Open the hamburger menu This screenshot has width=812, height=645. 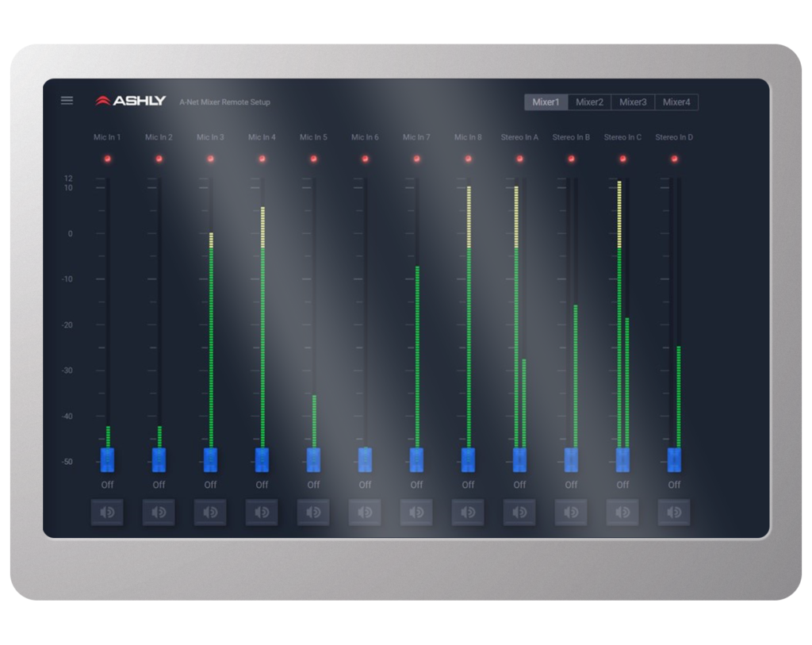click(x=67, y=101)
